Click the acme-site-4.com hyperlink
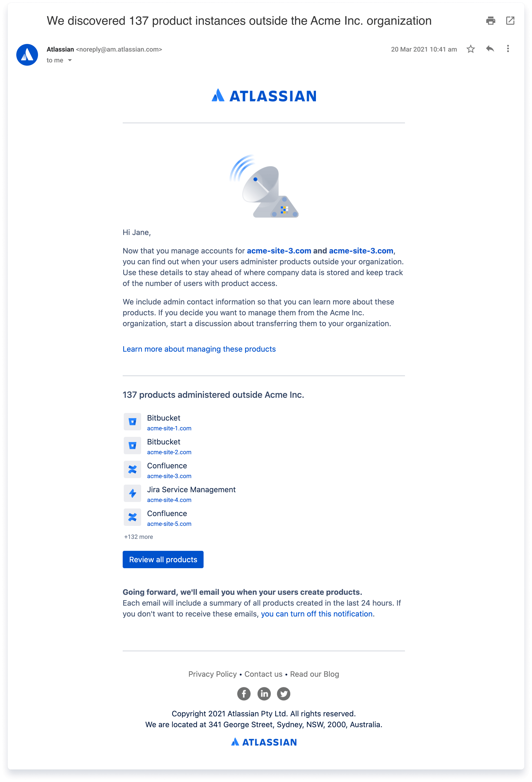532x782 pixels. pos(169,500)
